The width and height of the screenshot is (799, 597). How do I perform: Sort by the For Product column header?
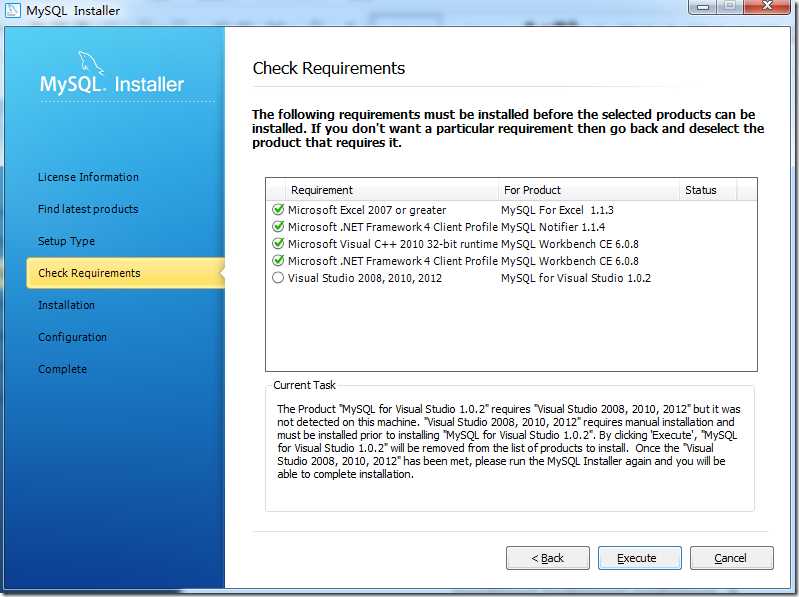(x=589, y=190)
